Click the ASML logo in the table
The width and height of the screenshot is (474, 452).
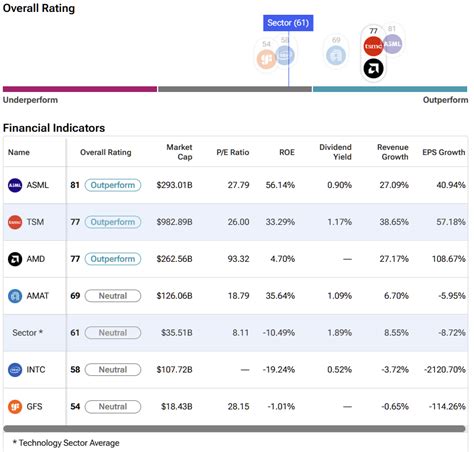tap(15, 185)
